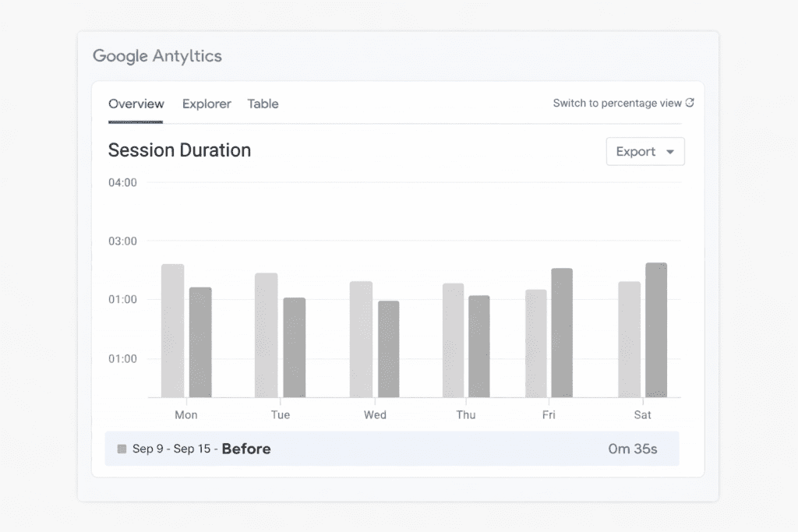Click the gray legend square for Sep 9 - Sep 15
Screen dimensions: 798x532
click(122, 449)
